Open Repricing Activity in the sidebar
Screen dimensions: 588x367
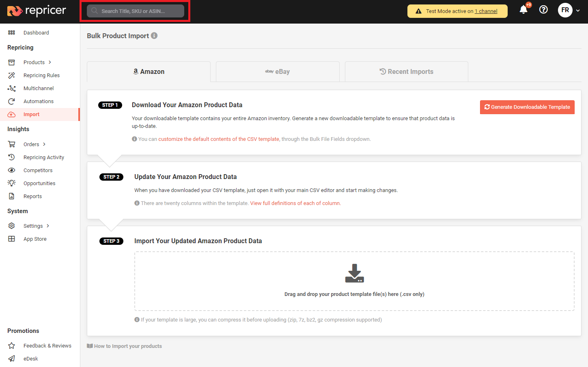[x=44, y=157]
